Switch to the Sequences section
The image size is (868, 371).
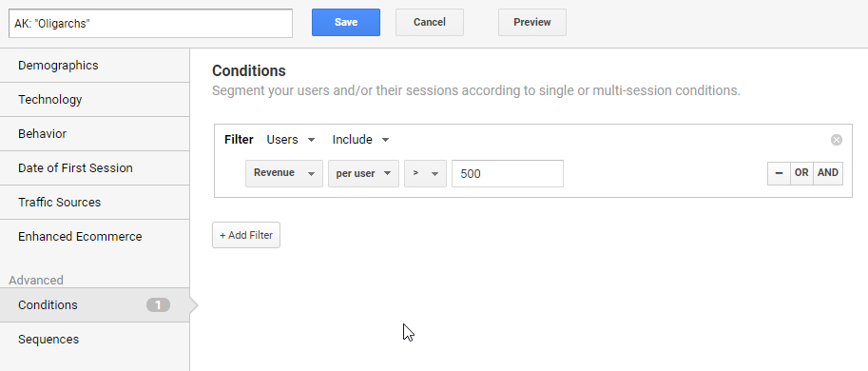pos(95,340)
